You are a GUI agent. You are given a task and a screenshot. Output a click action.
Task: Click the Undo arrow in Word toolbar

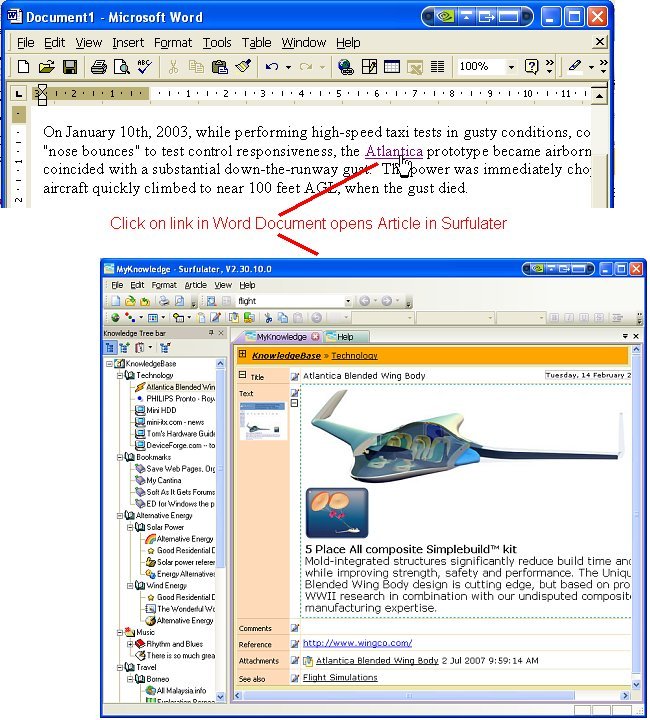click(x=272, y=67)
